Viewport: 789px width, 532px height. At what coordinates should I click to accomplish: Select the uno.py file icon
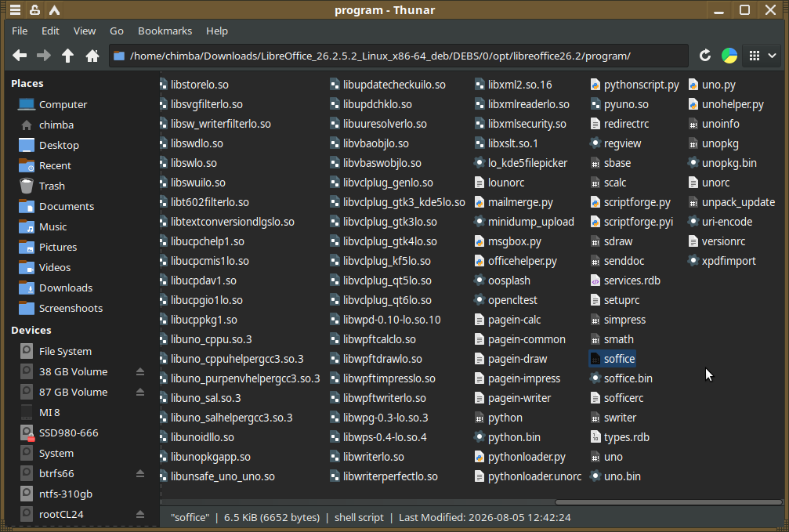[x=693, y=85]
